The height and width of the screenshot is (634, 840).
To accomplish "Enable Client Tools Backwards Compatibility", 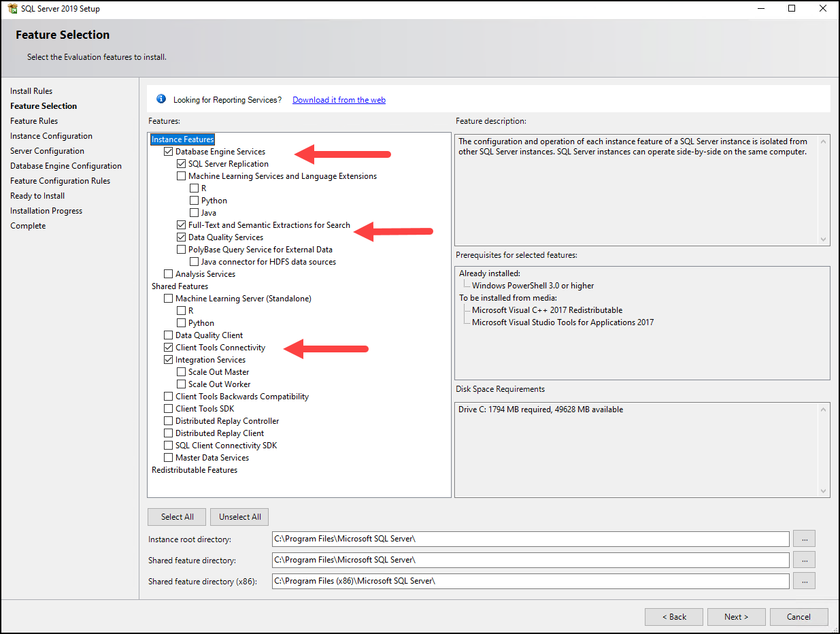I will coord(169,397).
